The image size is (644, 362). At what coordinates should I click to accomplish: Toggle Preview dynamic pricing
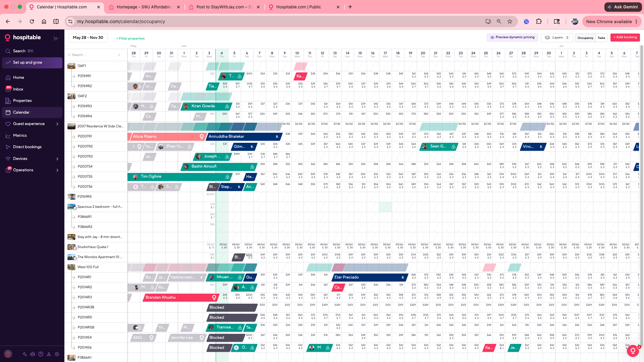512,38
